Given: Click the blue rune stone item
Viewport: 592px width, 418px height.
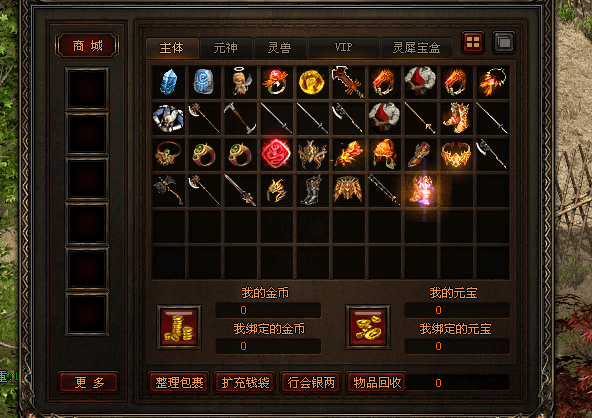Looking at the screenshot, I should tap(204, 82).
